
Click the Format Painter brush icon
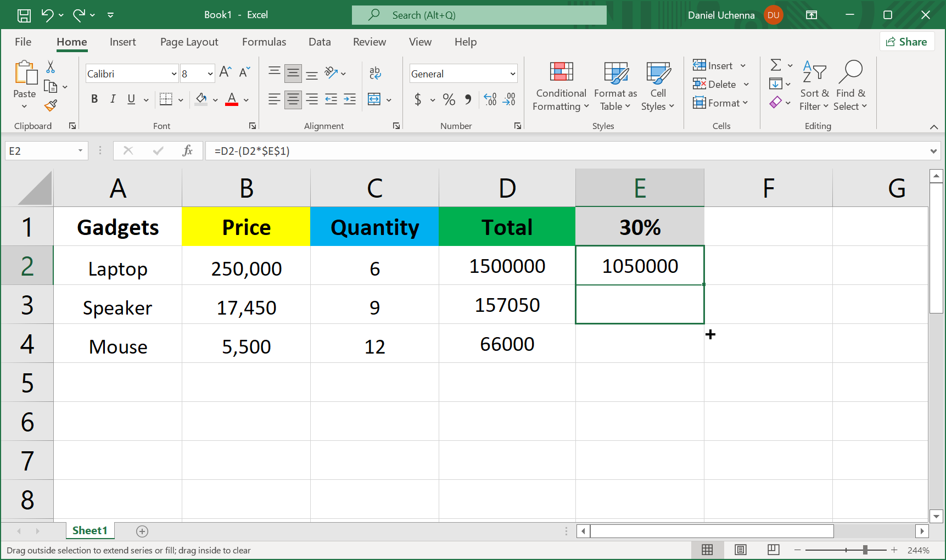coord(51,105)
